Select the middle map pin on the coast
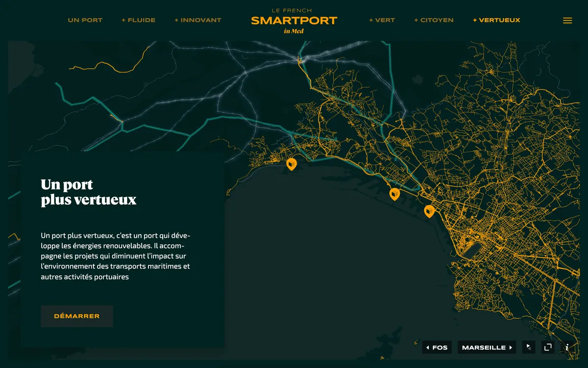588x368 pixels. coord(395,193)
